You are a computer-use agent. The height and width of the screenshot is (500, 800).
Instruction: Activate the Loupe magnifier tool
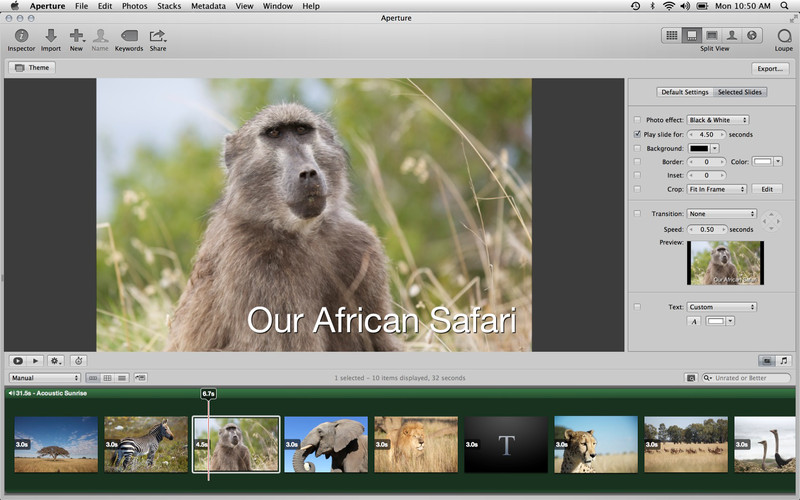pyautogui.click(x=784, y=37)
